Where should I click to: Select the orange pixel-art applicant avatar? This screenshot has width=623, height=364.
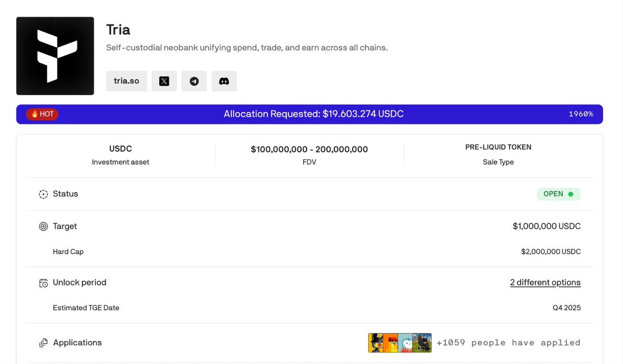pos(392,343)
